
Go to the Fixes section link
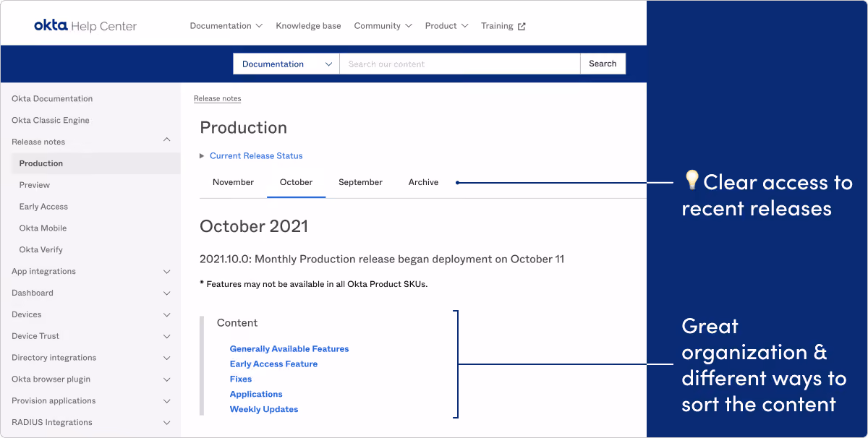click(x=241, y=379)
